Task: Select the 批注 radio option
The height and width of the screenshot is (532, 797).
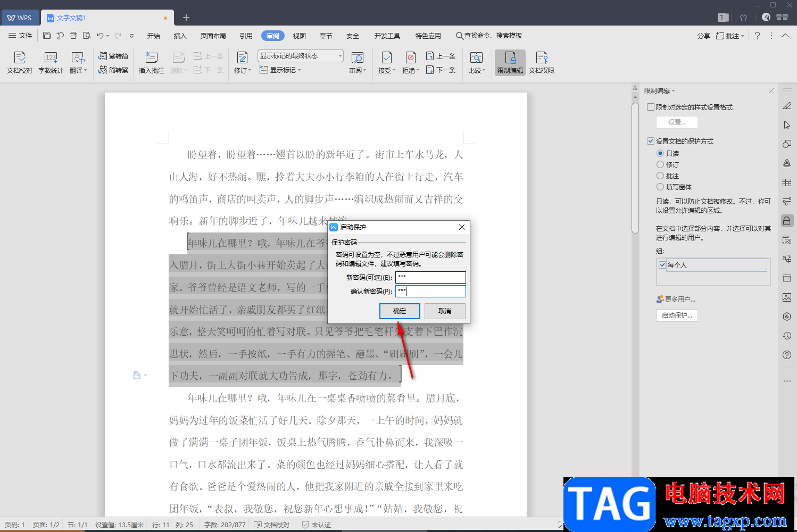Action: point(660,176)
